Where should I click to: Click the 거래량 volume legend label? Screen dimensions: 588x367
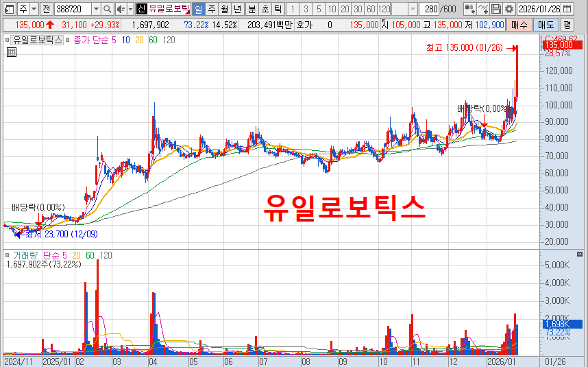(25, 256)
